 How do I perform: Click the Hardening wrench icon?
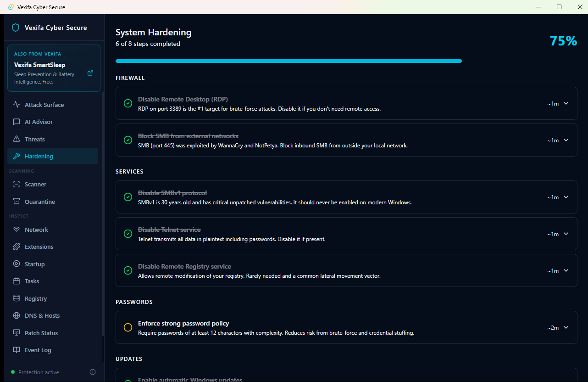point(17,156)
